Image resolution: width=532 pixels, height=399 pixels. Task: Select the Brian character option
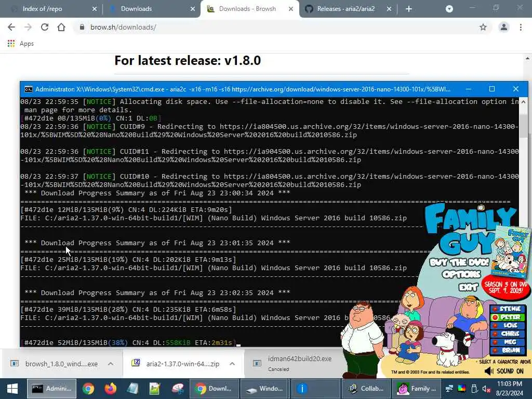click(508, 351)
